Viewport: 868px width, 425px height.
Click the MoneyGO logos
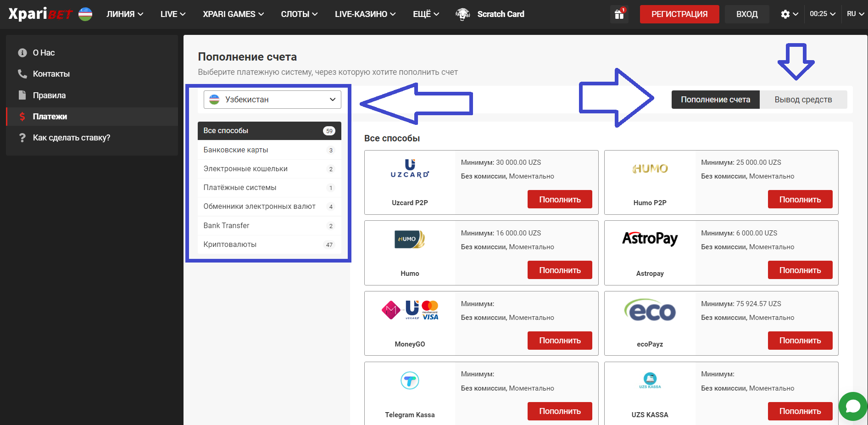point(410,310)
